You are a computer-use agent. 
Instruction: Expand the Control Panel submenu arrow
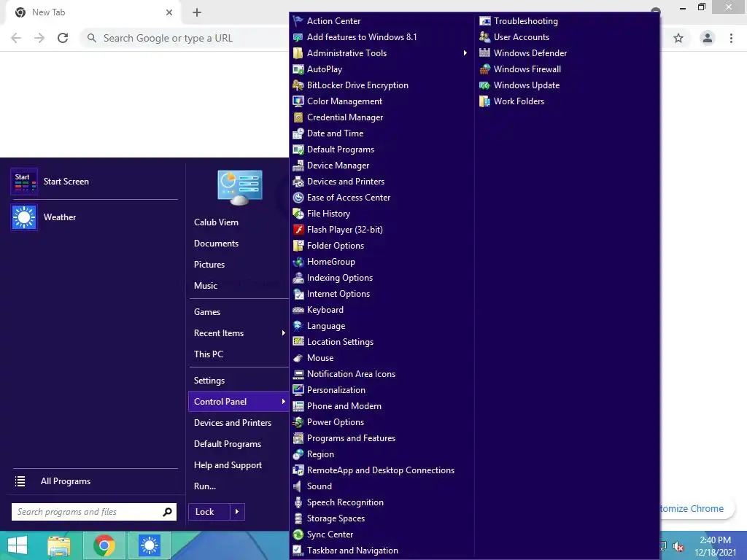click(x=284, y=402)
